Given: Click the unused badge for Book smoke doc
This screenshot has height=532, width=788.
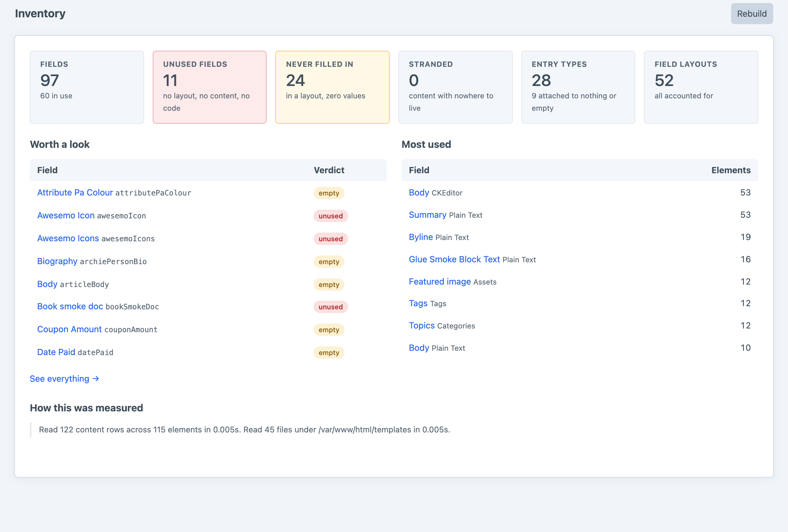Looking at the screenshot, I should pos(331,307).
